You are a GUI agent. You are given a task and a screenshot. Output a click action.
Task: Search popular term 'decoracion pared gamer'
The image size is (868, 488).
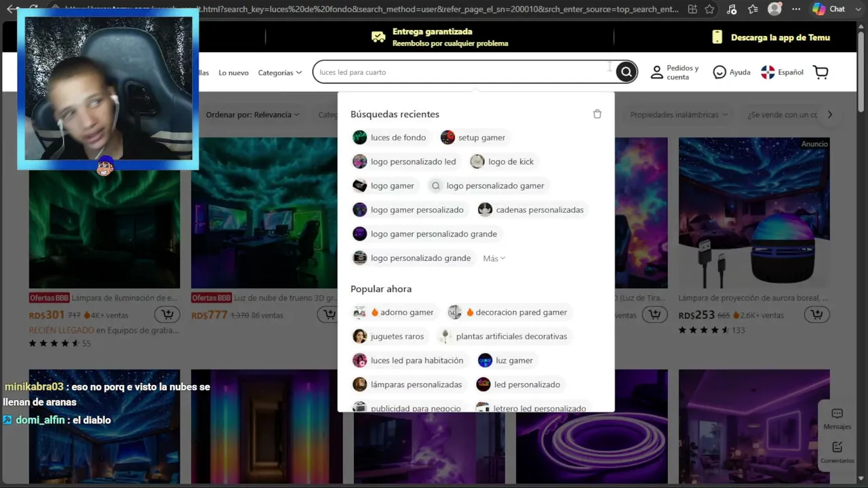click(x=508, y=312)
